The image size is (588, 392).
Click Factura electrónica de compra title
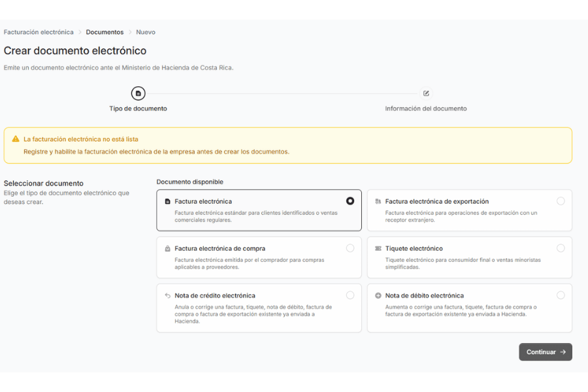220,248
